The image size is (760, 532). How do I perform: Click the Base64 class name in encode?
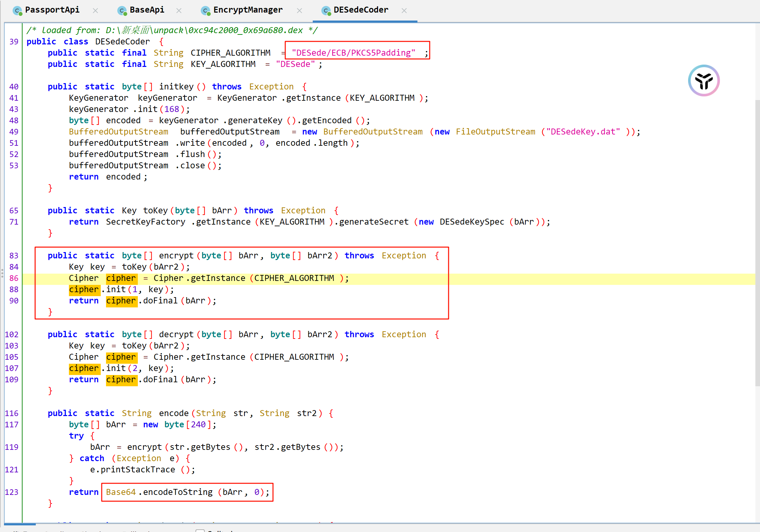(x=121, y=492)
